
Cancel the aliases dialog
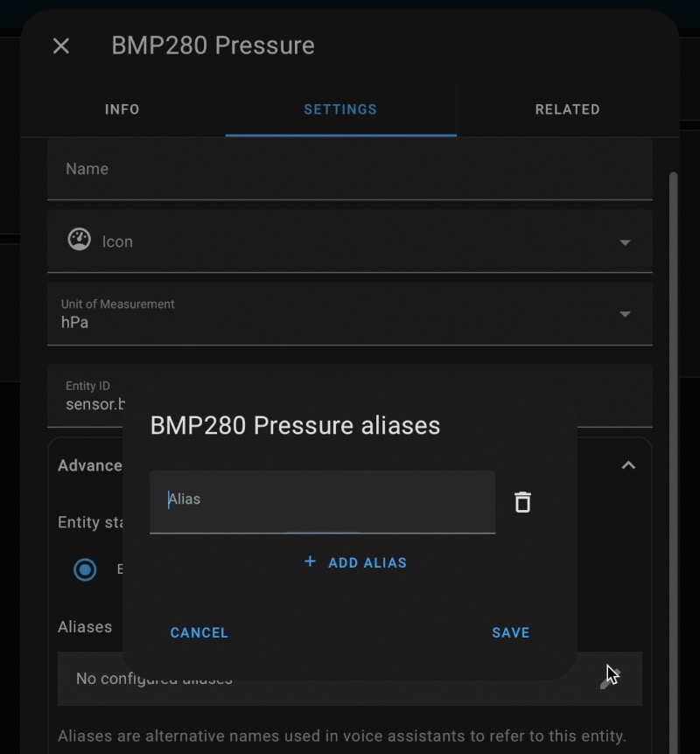point(199,632)
